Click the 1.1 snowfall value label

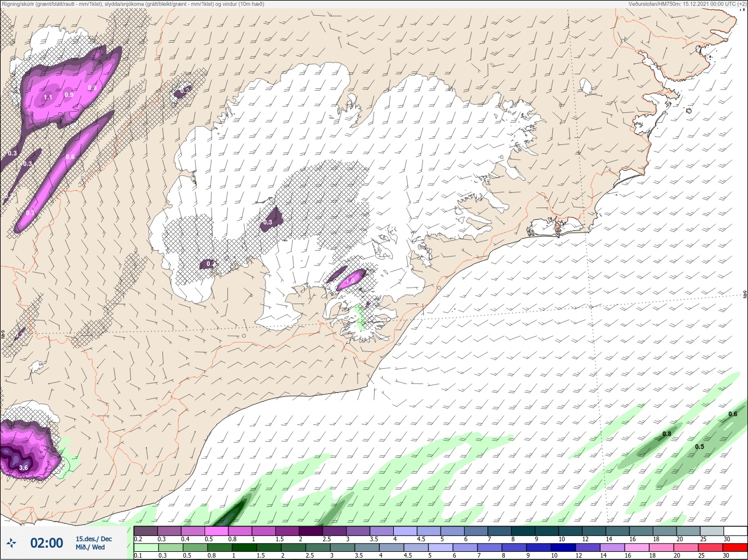pos(48,97)
